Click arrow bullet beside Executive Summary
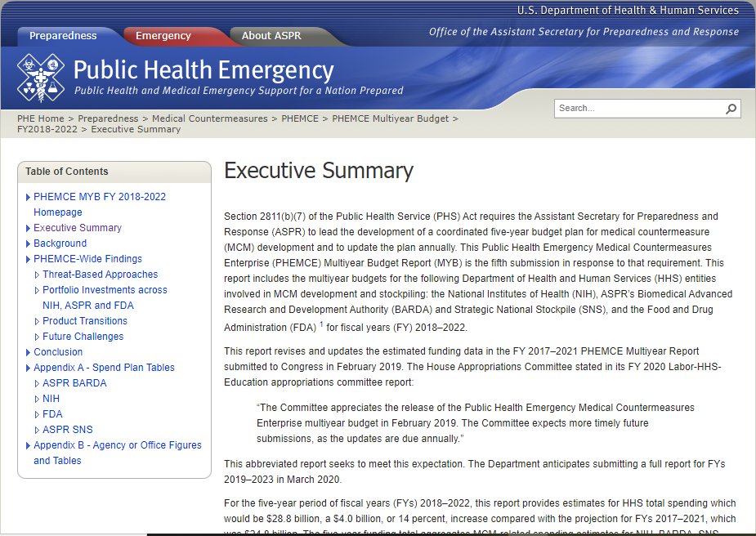The width and height of the screenshot is (756, 536). click(28, 228)
